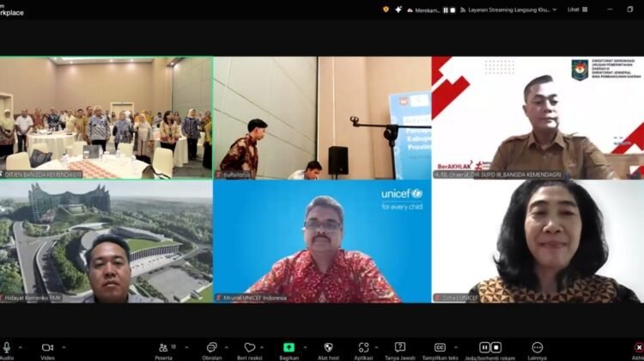The image size is (644, 361).
Task: Pause recording in bottom toolbar
Action: 484,348
